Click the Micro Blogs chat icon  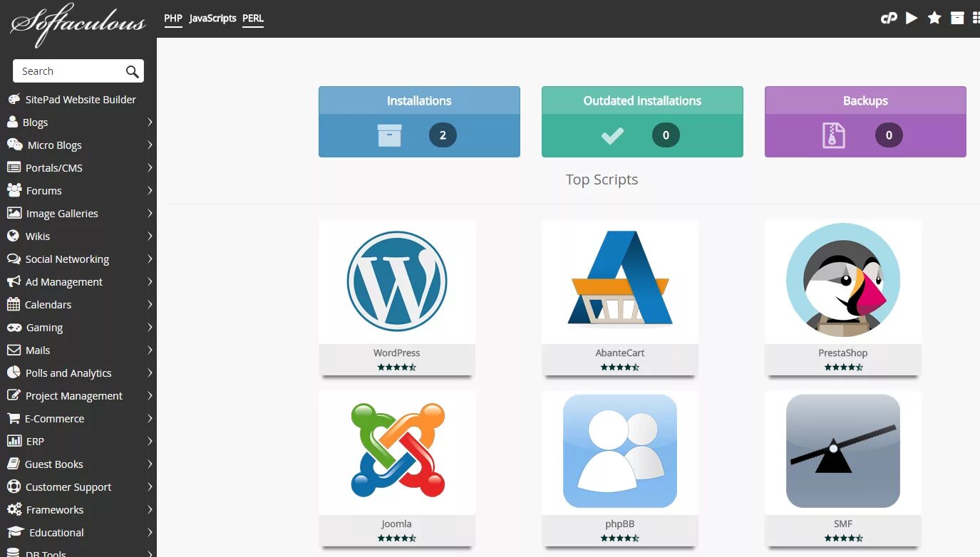click(14, 145)
